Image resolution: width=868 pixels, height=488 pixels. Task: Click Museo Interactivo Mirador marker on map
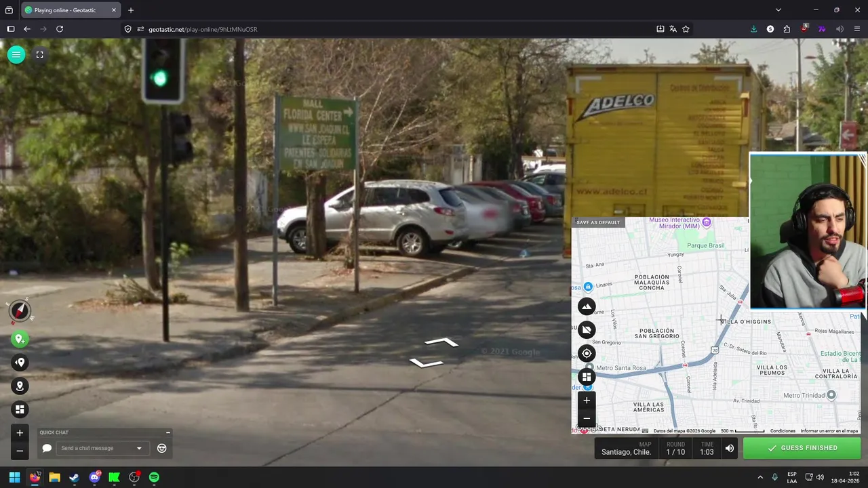click(707, 222)
